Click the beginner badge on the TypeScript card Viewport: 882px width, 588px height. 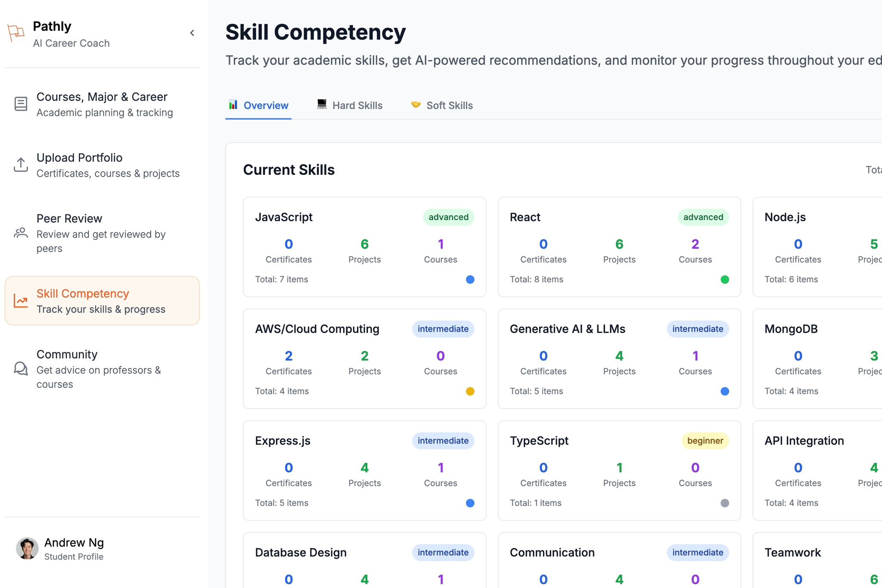click(x=705, y=441)
